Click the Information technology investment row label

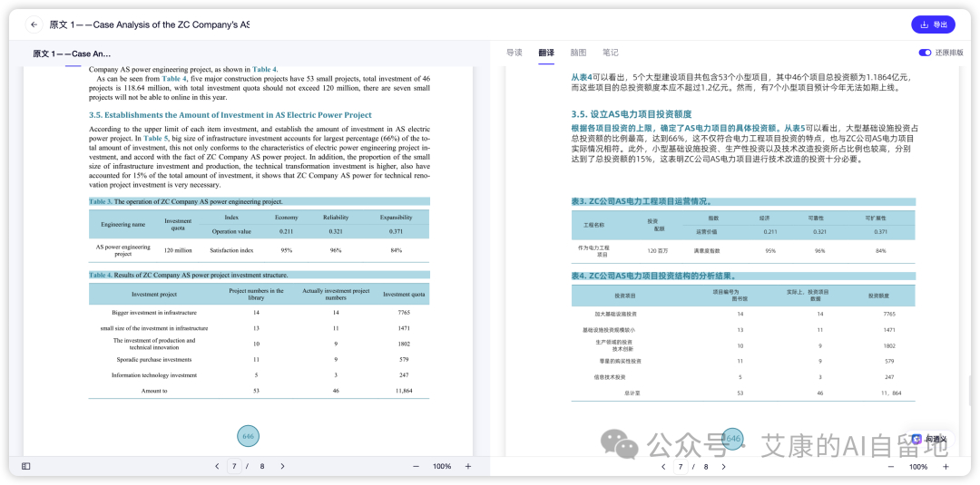(x=154, y=375)
